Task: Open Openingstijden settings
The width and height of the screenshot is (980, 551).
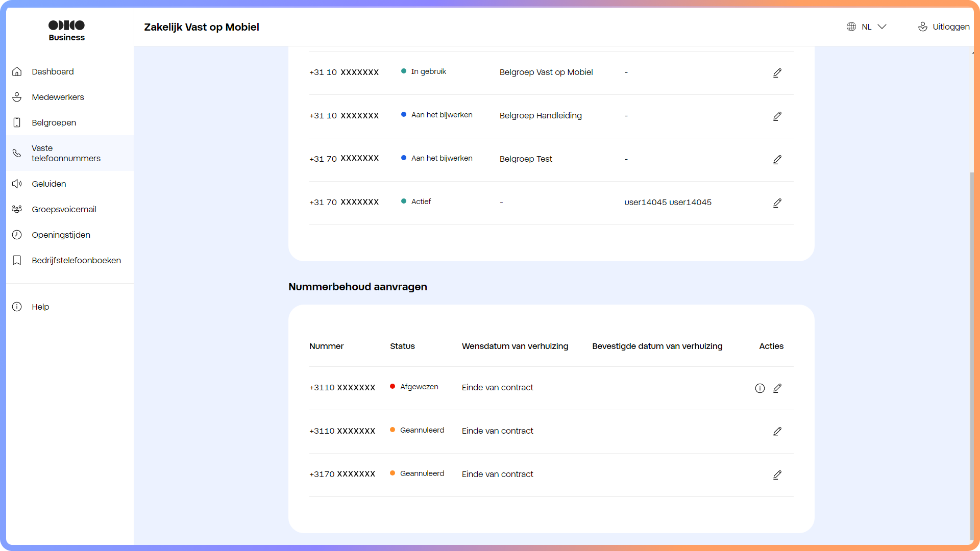Action: tap(61, 235)
